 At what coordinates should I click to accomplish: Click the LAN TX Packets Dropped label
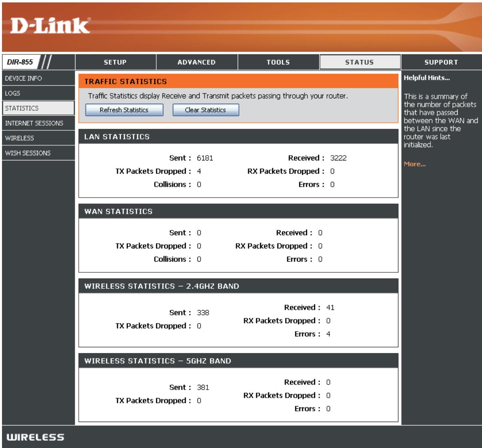tap(153, 171)
